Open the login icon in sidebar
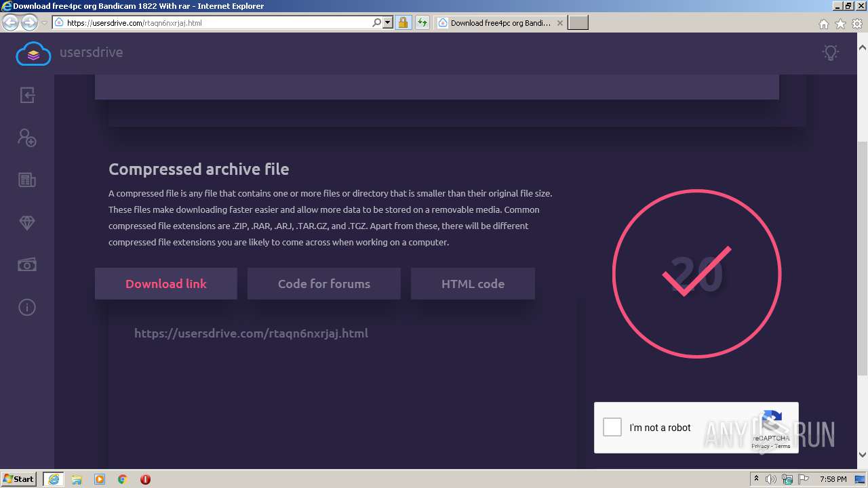 (27, 95)
